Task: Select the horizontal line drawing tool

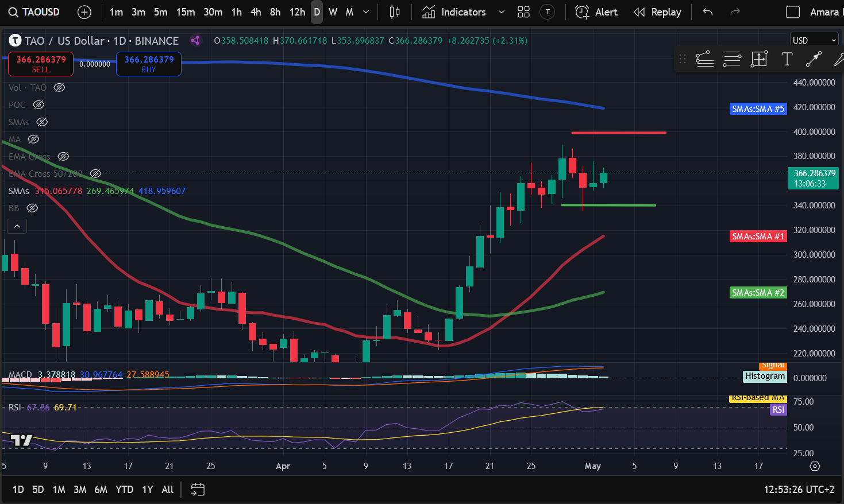Action: pyautogui.click(x=732, y=59)
